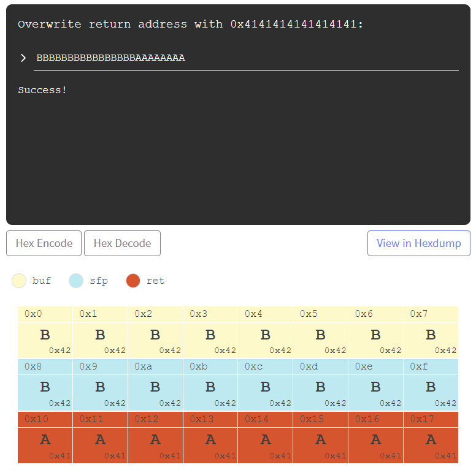This screenshot has height=470, width=476.
Task: Click the 'ret' legend label
Action: 155,281
